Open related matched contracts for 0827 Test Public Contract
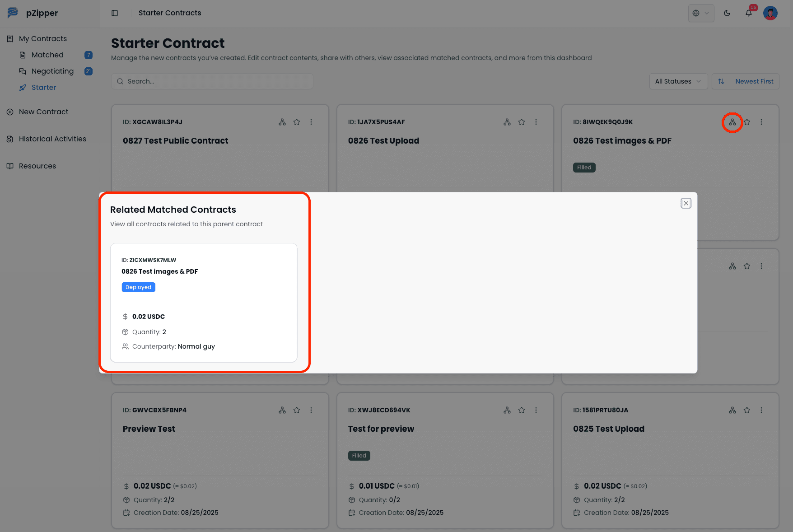793x532 pixels. point(282,121)
